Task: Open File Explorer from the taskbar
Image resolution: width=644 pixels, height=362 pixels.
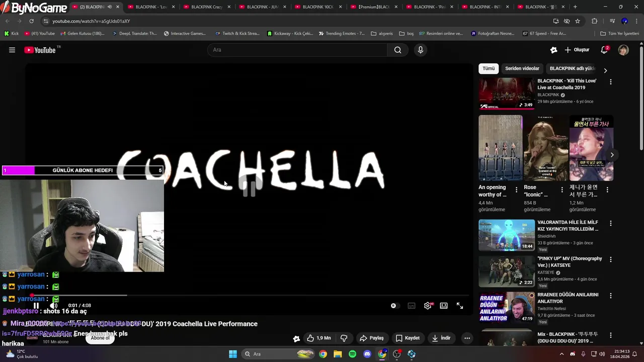Action: 337,354
